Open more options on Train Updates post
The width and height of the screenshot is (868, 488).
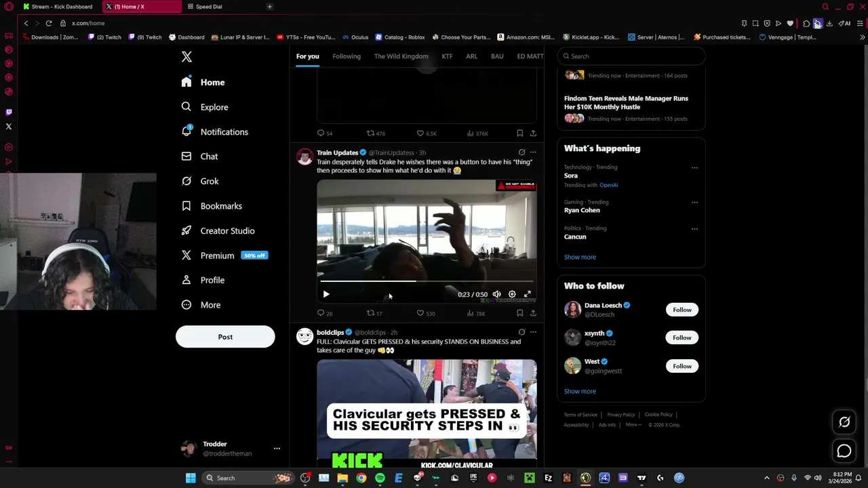click(x=533, y=152)
